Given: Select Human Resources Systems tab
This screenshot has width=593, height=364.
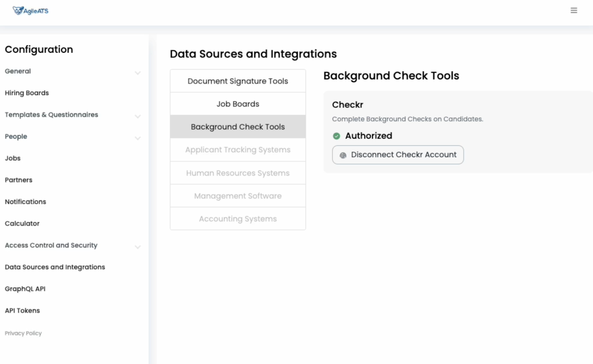Looking at the screenshot, I should pos(238,173).
